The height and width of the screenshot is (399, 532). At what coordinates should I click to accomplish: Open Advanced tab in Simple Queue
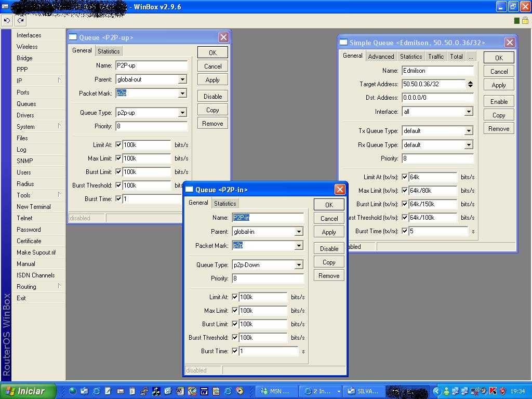point(381,57)
